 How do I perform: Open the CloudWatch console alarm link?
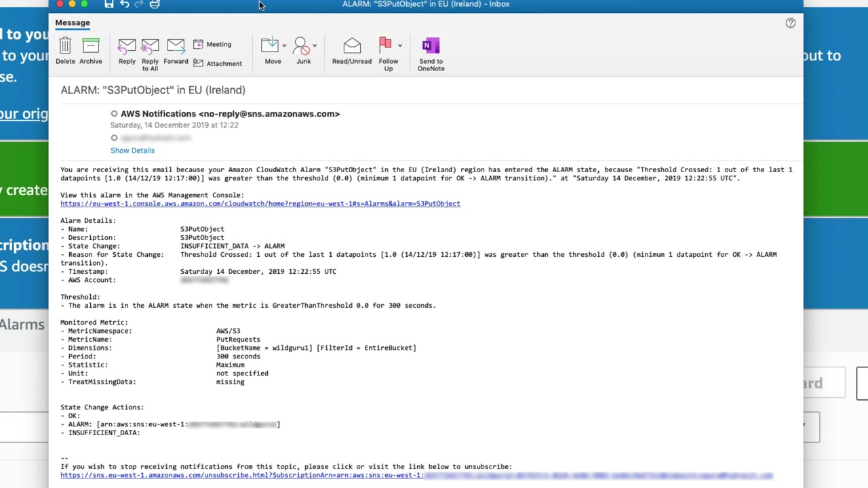pos(260,203)
